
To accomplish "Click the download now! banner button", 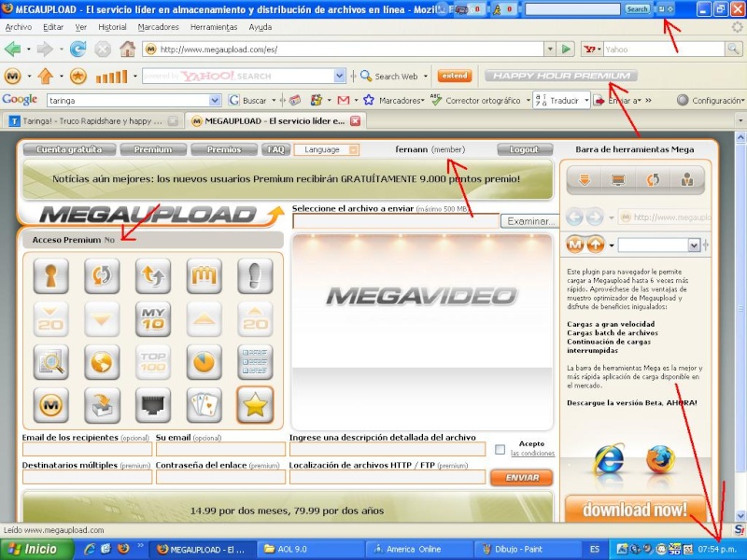I will pyautogui.click(x=635, y=509).
